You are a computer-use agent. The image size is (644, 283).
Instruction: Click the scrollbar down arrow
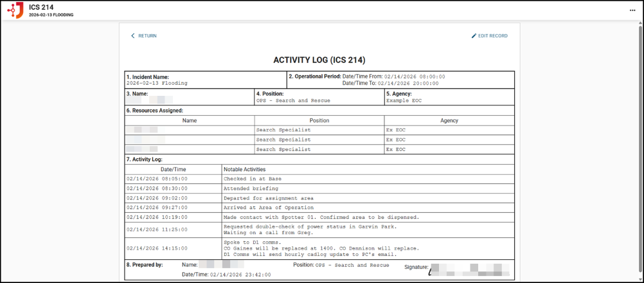(640, 278)
